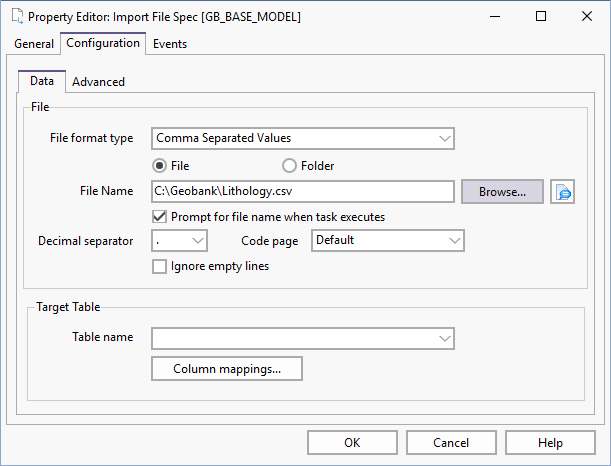Click the file preview icon beside Browse
The width and height of the screenshot is (611, 466).
pos(563,191)
